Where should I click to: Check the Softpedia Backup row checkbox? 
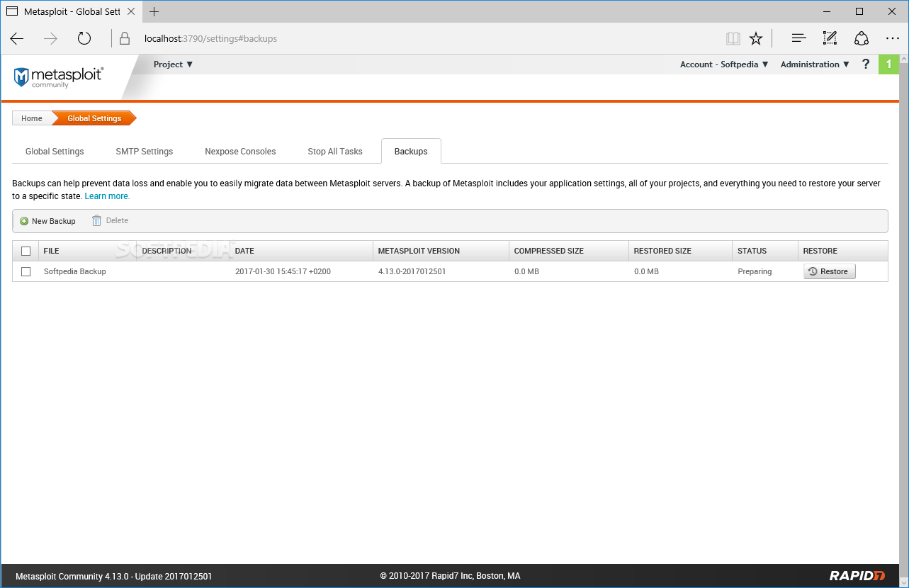click(26, 271)
